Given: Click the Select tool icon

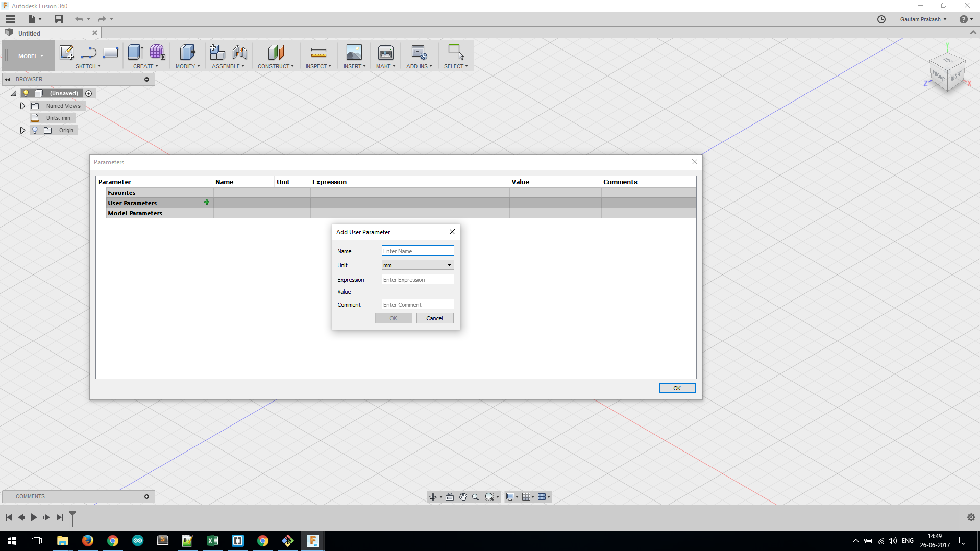Looking at the screenshot, I should (456, 52).
